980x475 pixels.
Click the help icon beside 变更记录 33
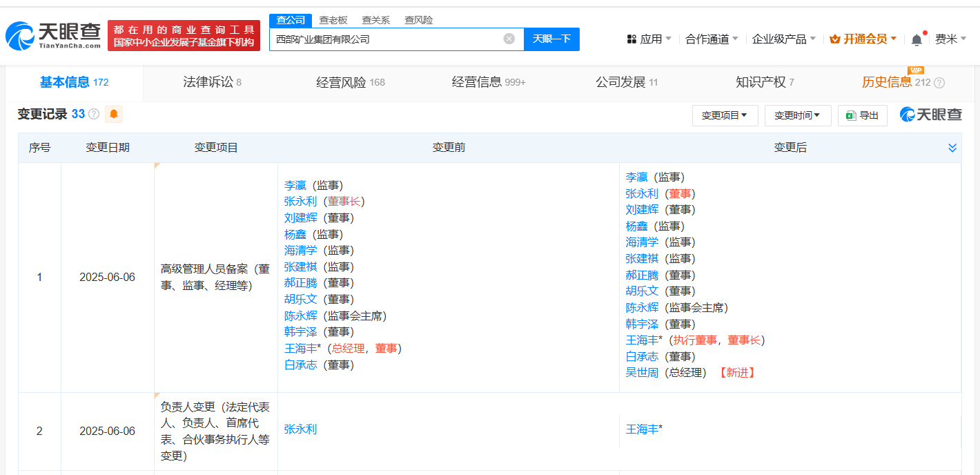click(x=94, y=114)
